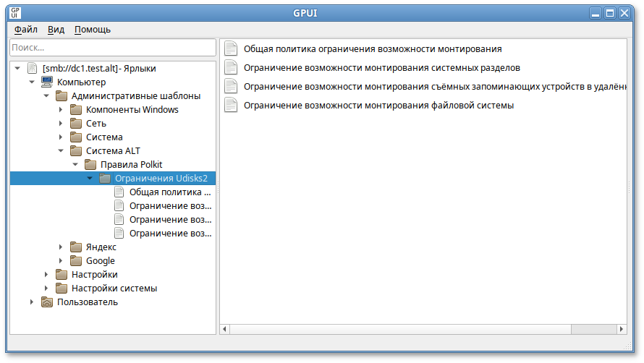
Task: Open Общая политика ограничения возможности монтирования
Action: coord(373,49)
